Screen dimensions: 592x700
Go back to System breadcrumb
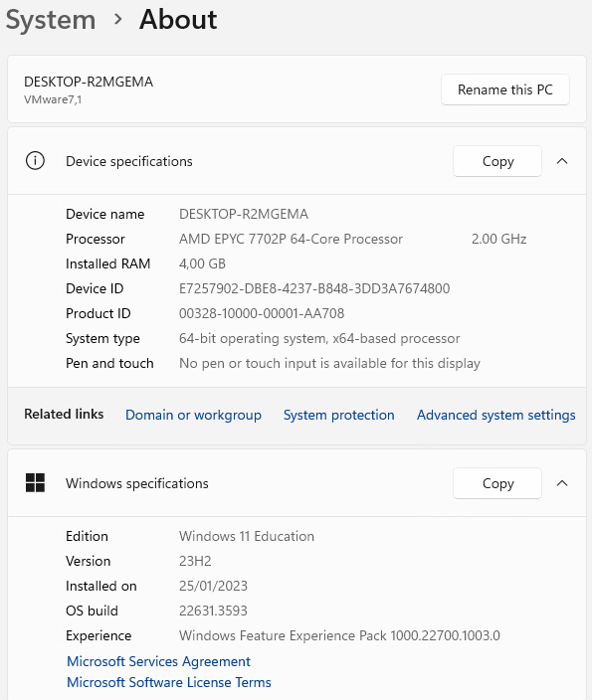(x=51, y=20)
